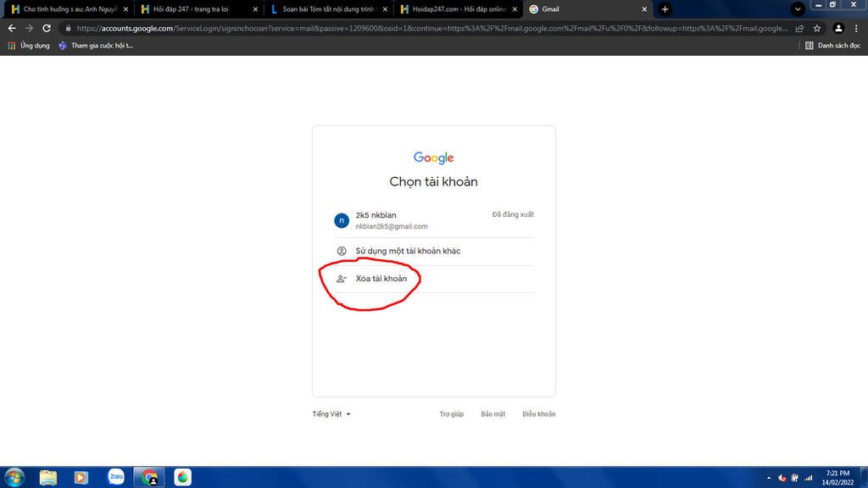Open the Tiếng Việt language dropdown
This screenshot has height=488, width=868.
click(331, 413)
